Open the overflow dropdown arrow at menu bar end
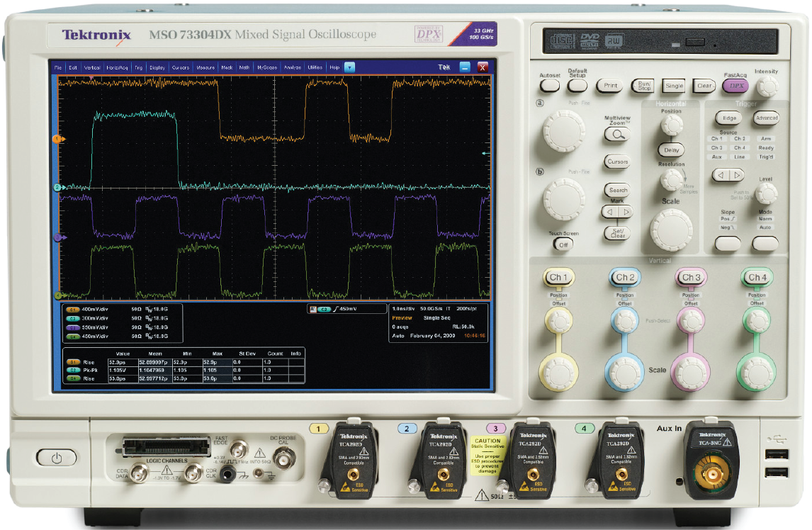The height and width of the screenshot is (530, 812). [x=349, y=67]
